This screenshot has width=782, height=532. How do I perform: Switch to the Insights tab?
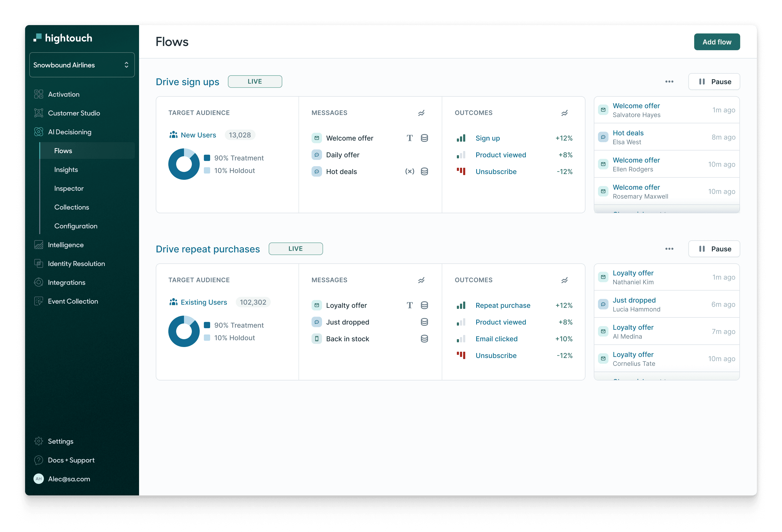pos(66,170)
